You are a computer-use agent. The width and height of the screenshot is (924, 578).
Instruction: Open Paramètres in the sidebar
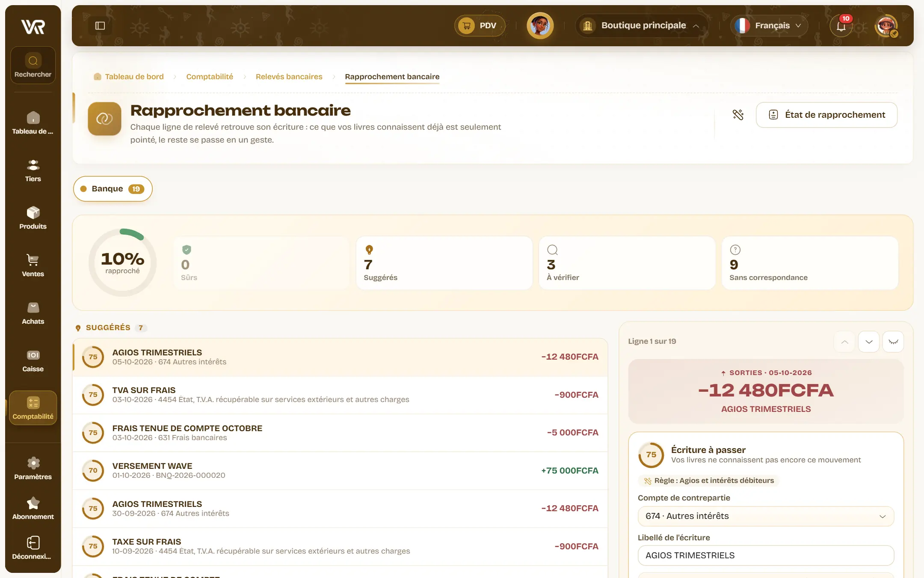[x=33, y=468]
